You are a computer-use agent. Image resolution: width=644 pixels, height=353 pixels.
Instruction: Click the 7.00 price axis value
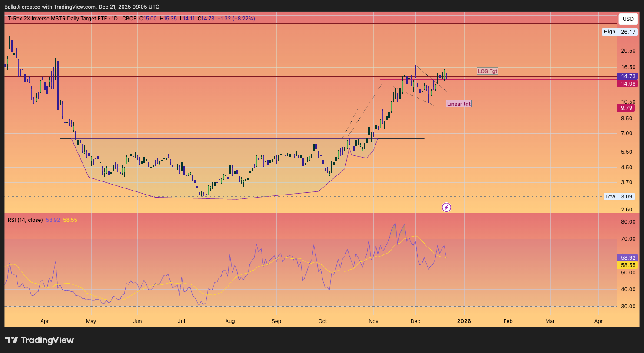click(x=627, y=133)
